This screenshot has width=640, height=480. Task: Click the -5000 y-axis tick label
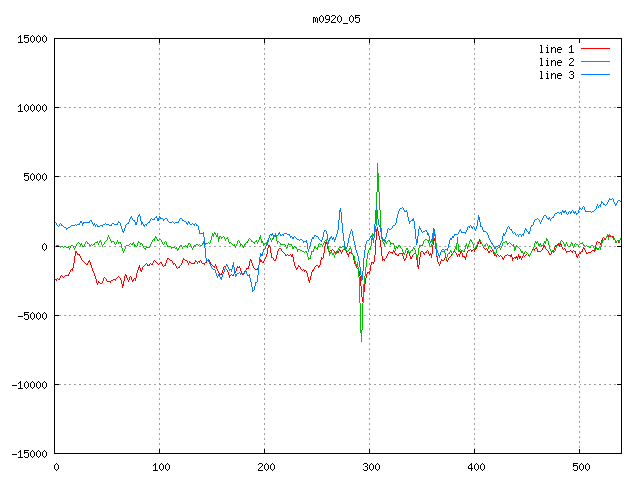32,315
